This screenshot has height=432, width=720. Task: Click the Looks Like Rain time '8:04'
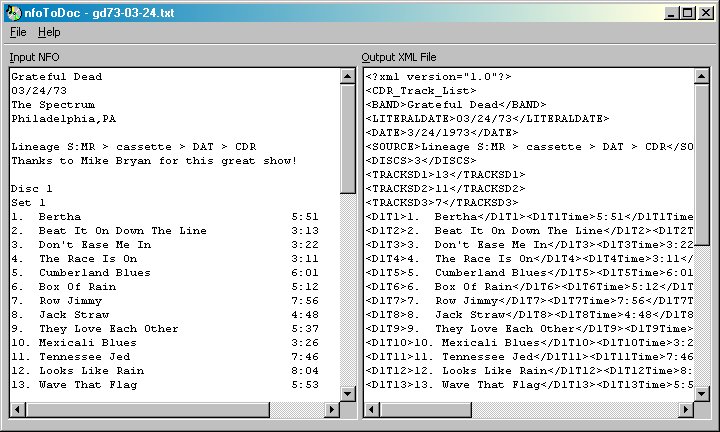[x=305, y=370]
